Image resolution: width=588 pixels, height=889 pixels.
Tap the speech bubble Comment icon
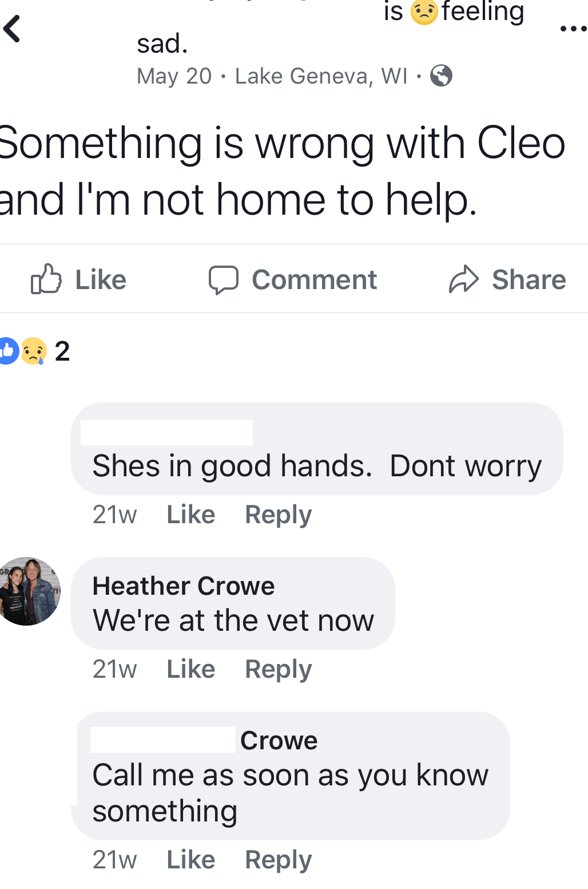tap(223, 280)
